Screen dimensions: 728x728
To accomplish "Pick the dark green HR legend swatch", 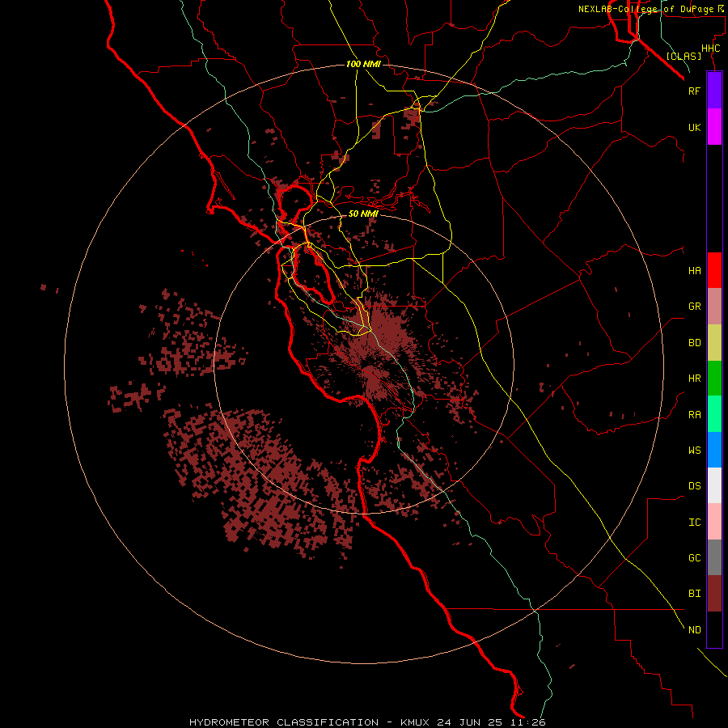I will pyautogui.click(x=714, y=378).
